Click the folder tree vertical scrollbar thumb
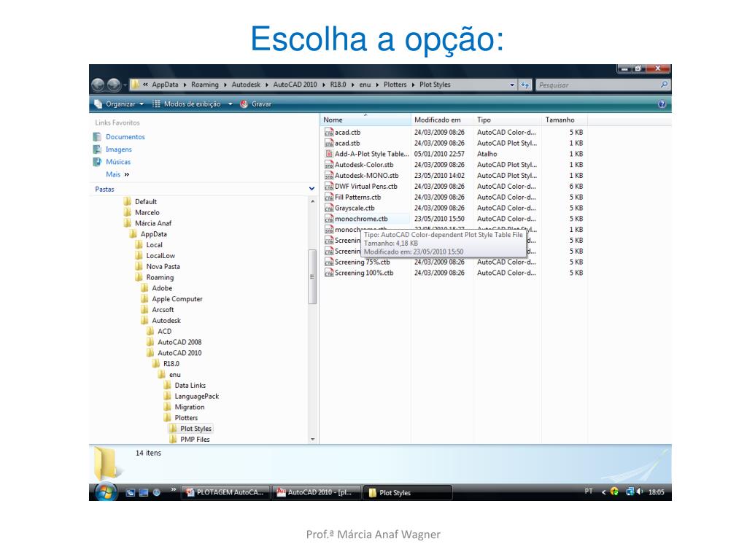This screenshot has height=560, width=747. 312,276
